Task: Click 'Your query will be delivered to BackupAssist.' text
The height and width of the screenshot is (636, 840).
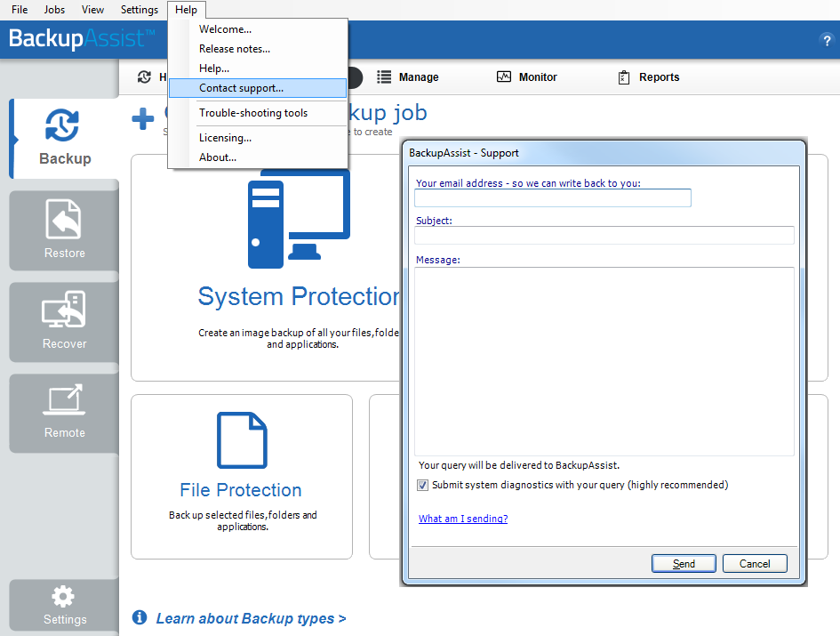Action: 518,465
